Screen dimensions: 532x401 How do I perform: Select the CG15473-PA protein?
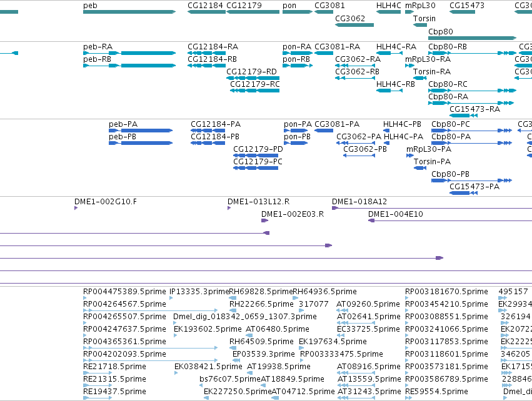[463, 193]
